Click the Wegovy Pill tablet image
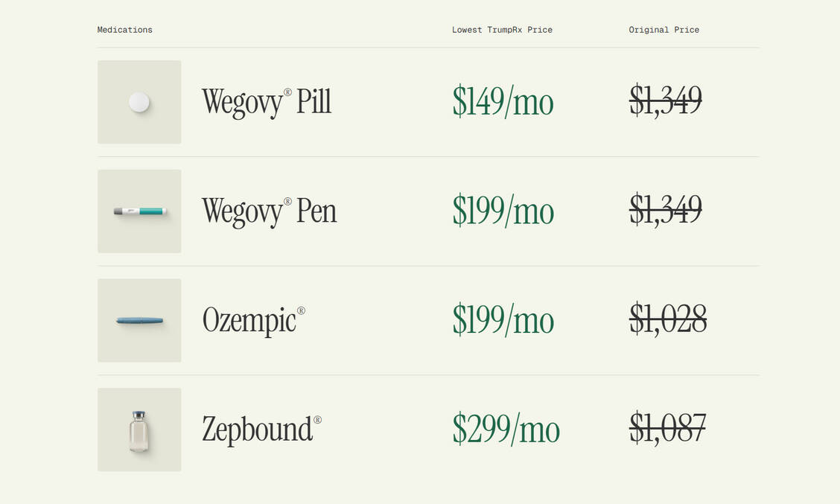840x504 pixels. point(139,102)
